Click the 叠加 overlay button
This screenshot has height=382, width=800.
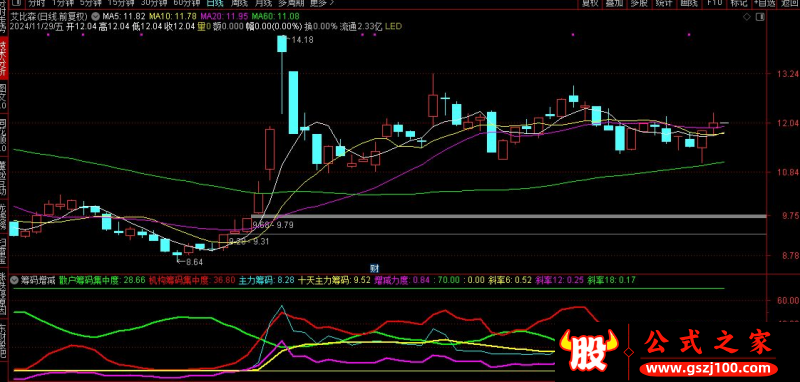tap(614, 3)
